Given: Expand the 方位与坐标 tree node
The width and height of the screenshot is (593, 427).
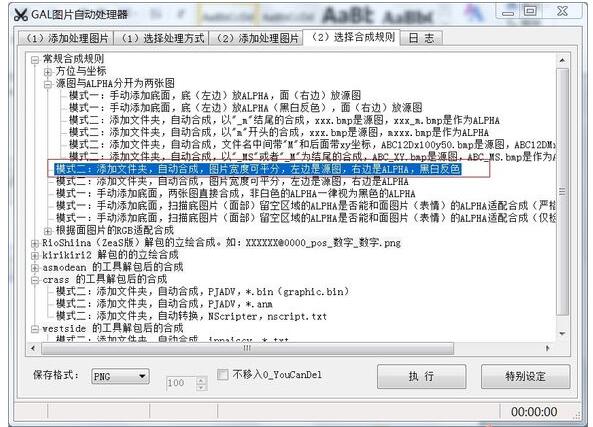Looking at the screenshot, I should (48, 71).
